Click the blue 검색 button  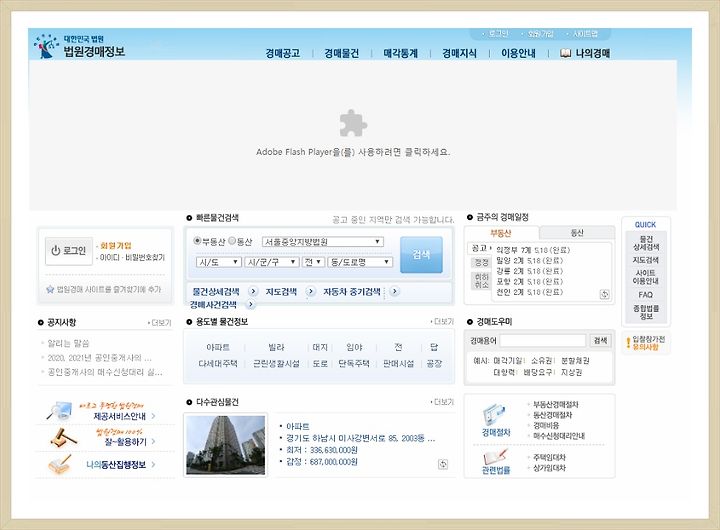click(421, 254)
